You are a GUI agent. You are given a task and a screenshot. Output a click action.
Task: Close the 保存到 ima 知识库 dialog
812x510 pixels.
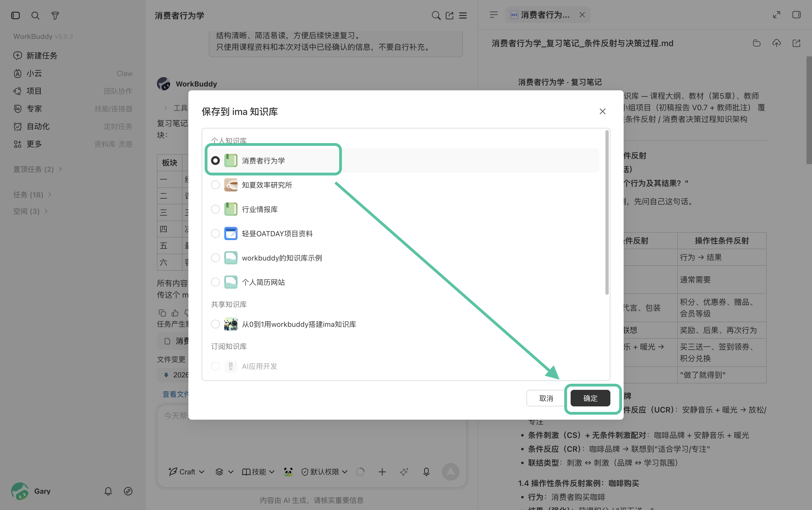pos(603,111)
